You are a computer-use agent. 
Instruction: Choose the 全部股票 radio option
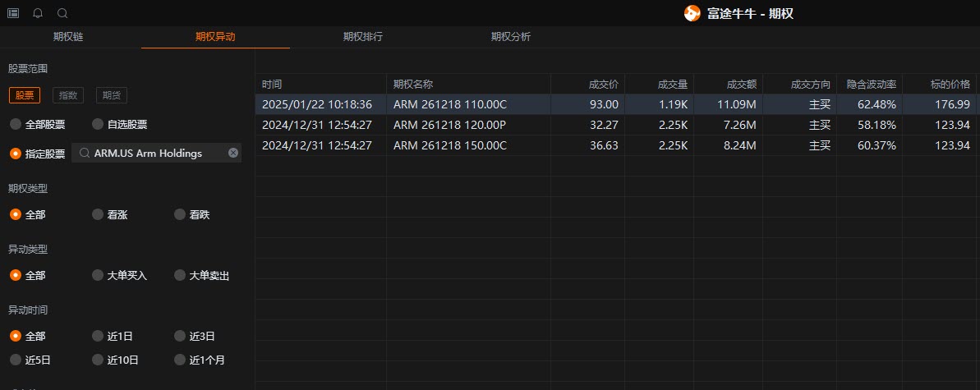click(x=38, y=124)
